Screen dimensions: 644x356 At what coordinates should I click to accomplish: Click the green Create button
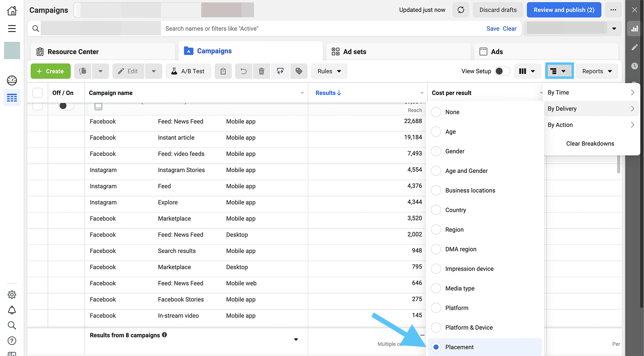[50, 71]
